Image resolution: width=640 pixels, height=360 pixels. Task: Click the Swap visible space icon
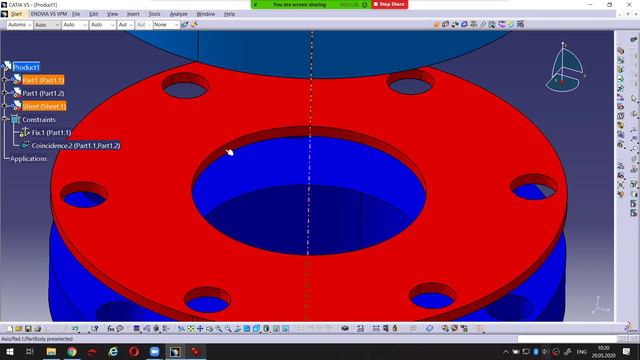point(286,329)
